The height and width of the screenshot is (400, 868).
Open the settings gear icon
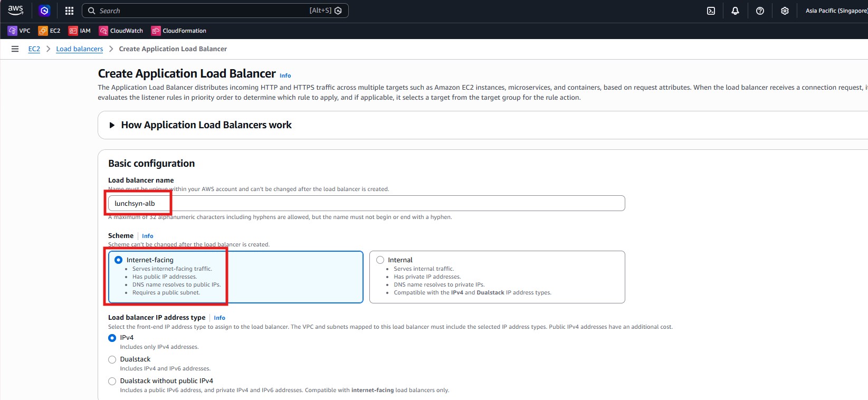tap(785, 11)
